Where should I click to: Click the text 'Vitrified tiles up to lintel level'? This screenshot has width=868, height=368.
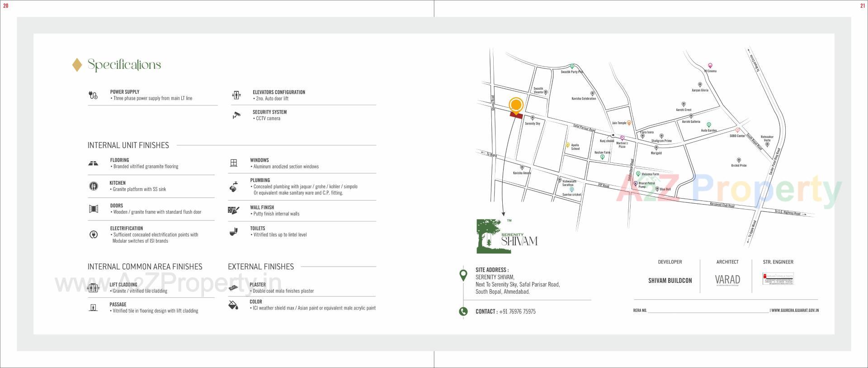point(280,234)
